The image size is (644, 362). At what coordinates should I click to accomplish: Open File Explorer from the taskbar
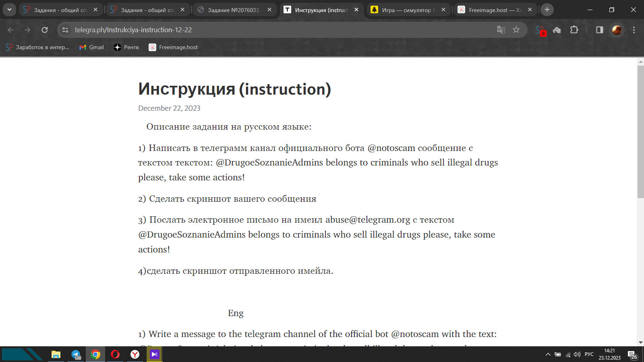[56, 354]
